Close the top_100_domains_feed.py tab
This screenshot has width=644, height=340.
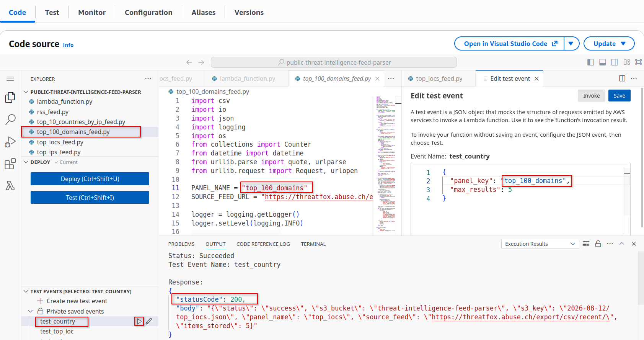point(377,78)
